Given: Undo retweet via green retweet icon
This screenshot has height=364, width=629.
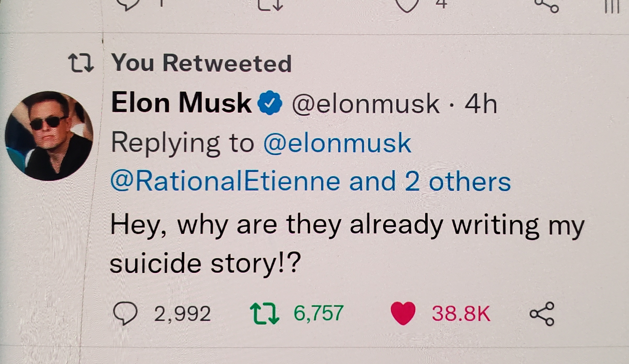Looking at the screenshot, I should point(264,314).
